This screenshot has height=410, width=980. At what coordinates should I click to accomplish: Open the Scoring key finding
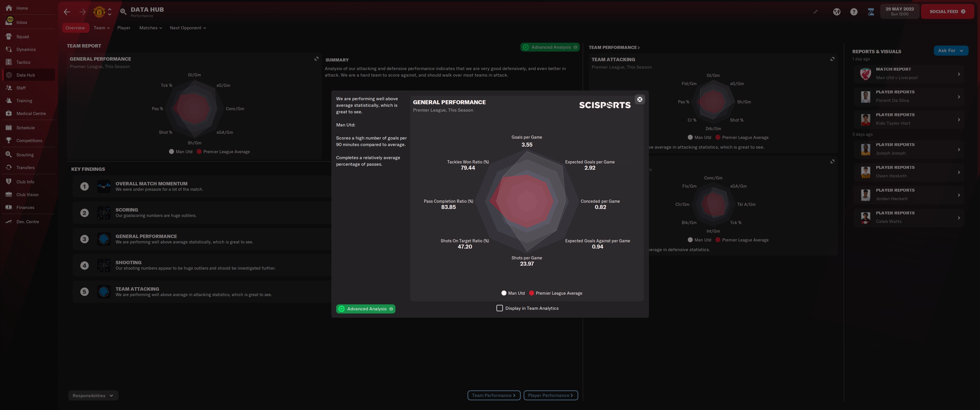coord(202,213)
